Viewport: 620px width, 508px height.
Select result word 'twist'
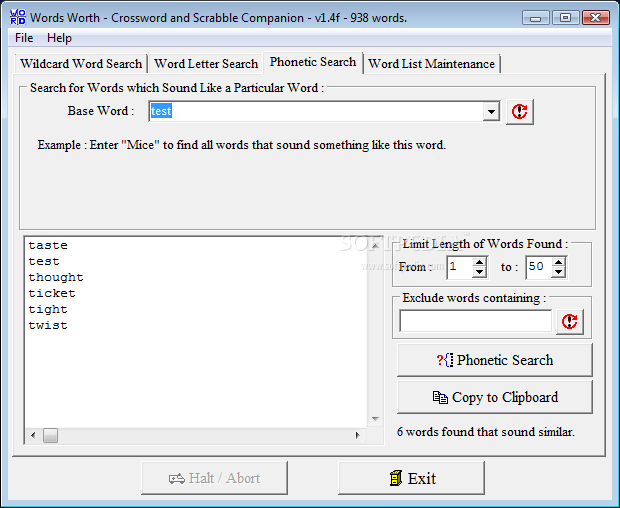coord(48,325)
